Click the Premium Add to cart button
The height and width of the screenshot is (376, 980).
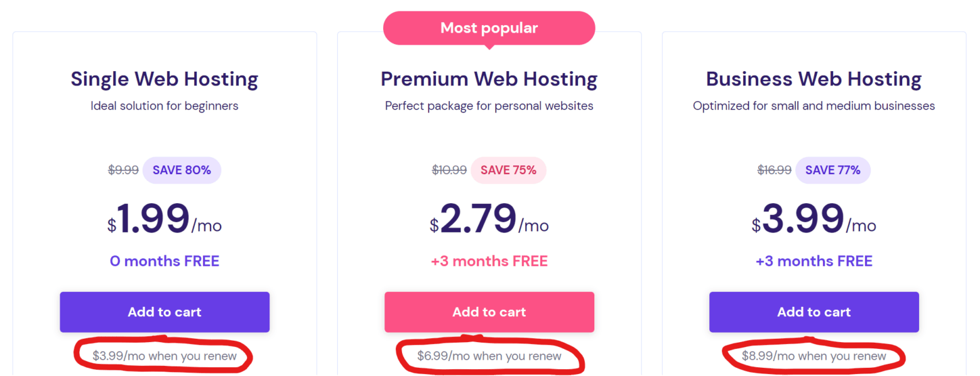tap(489, 311)
